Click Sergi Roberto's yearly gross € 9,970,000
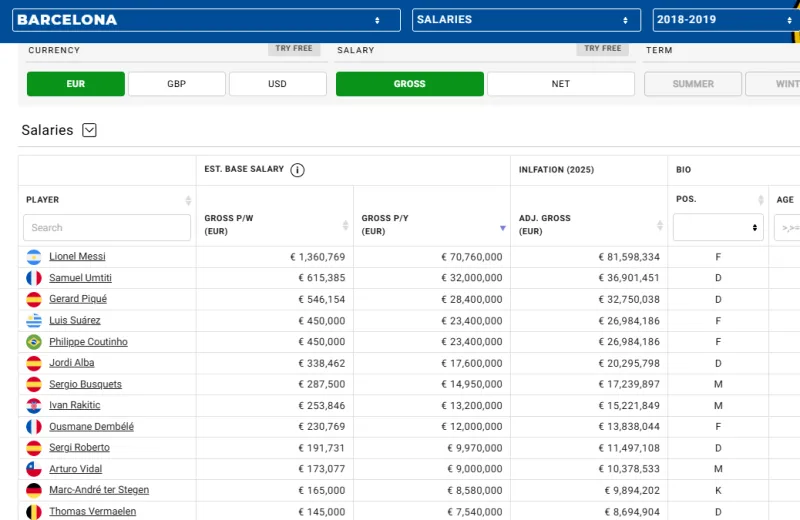 pos(475,448)
